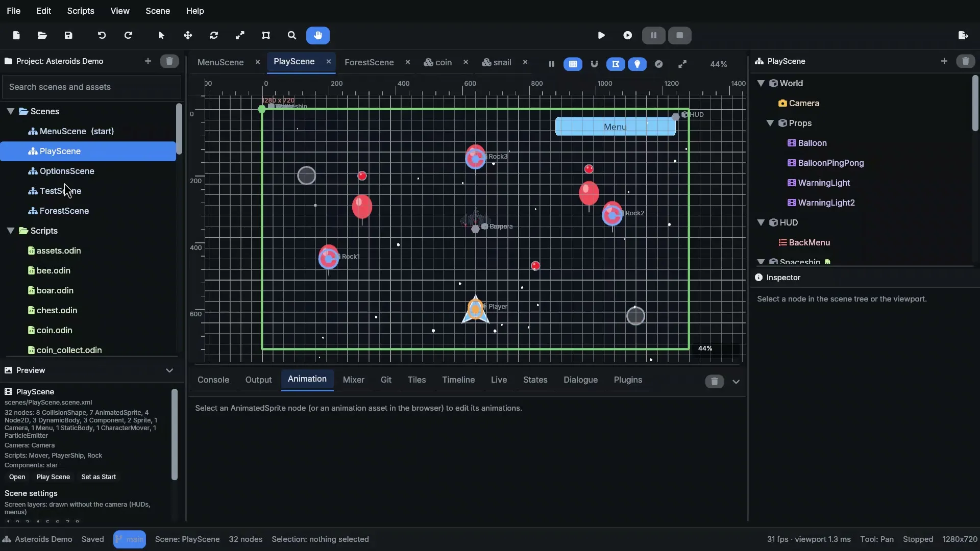Close the snail tab

(x=525, y=62)
